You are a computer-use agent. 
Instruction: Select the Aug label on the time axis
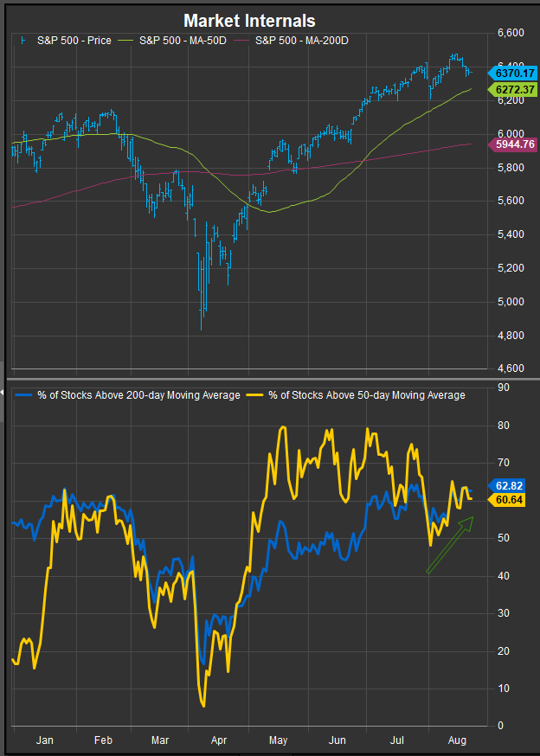456,740
